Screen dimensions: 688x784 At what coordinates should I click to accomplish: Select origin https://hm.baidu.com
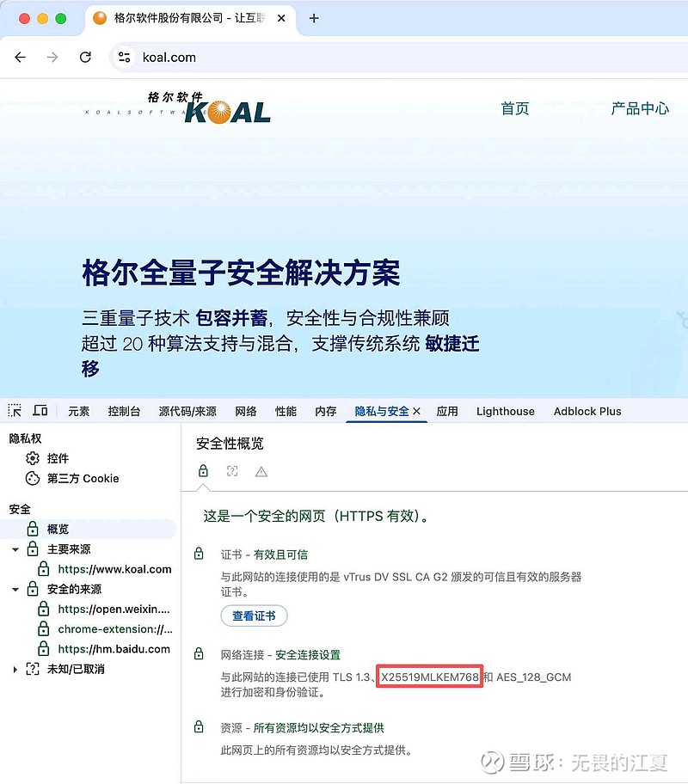click(x=114, y=649)
